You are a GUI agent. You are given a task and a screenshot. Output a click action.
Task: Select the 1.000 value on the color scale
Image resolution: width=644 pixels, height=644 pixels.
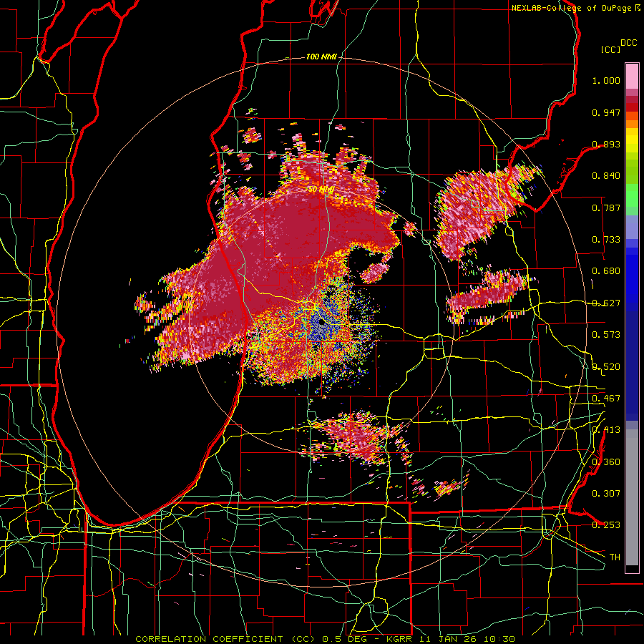point(606,80)
